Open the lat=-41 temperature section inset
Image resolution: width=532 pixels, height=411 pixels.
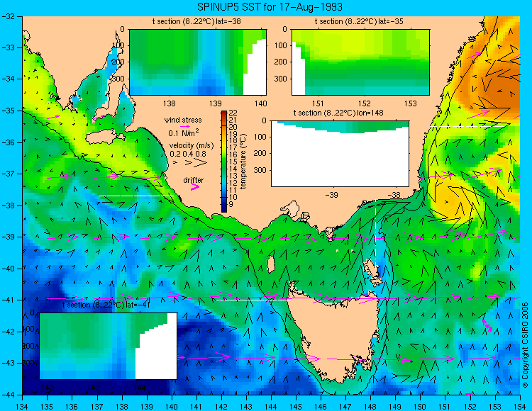[109, 346]
